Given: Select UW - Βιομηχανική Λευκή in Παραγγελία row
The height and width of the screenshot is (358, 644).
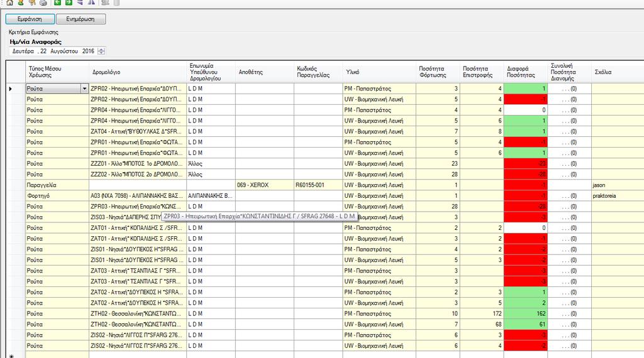Looking at the screenshot, I should point(379,185).
